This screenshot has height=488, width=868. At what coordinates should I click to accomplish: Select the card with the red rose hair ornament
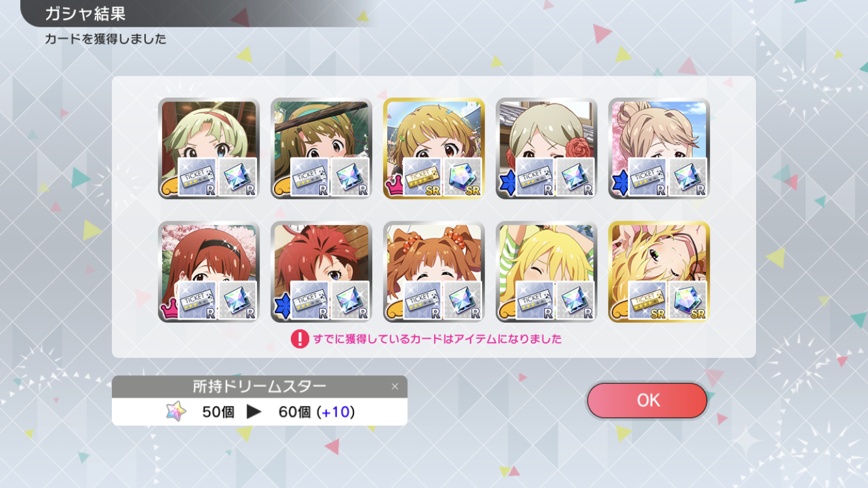(x=547, y=148)
